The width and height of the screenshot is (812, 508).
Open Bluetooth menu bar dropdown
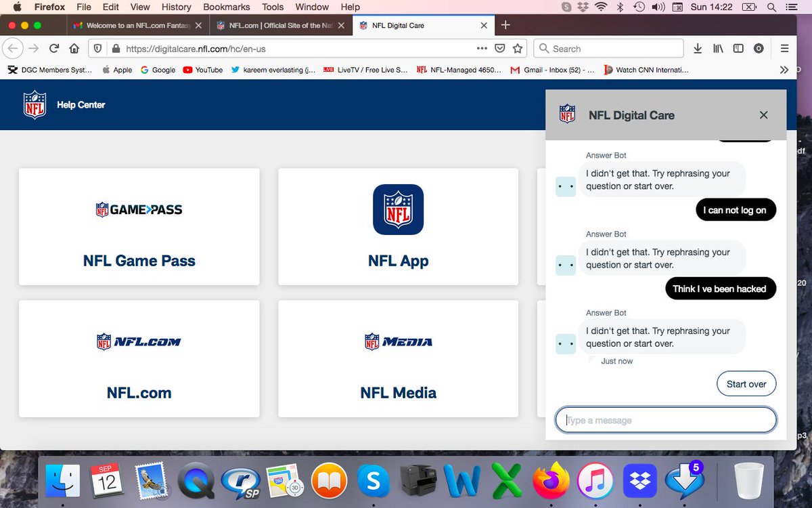620,7
